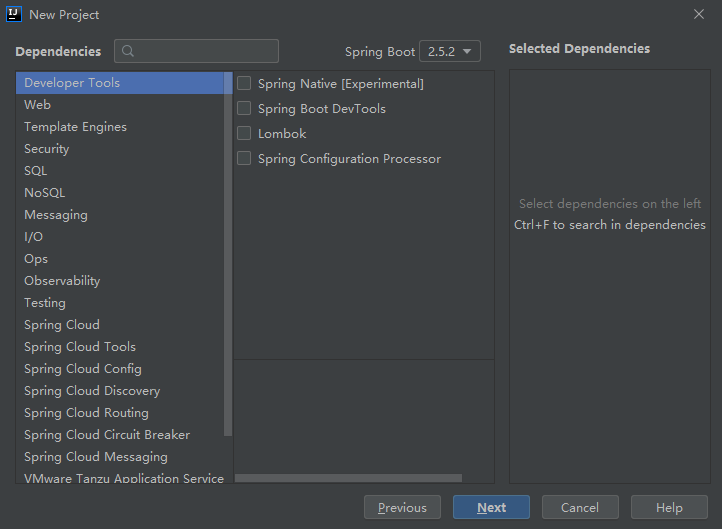Open Help for this dialog
Image resolution: width=722 pixels, height=529 pixels.
click(669, 507)
